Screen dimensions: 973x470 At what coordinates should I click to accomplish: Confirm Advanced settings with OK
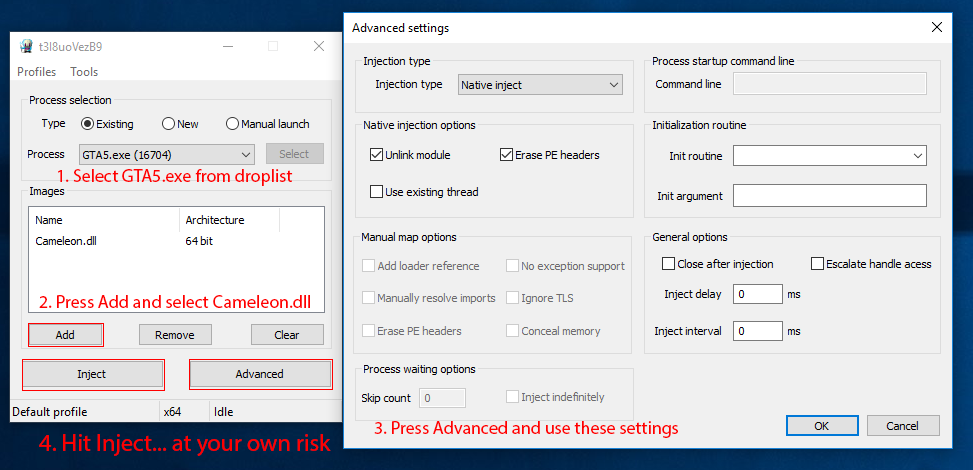pyautogui.click(x=822, y=426)
